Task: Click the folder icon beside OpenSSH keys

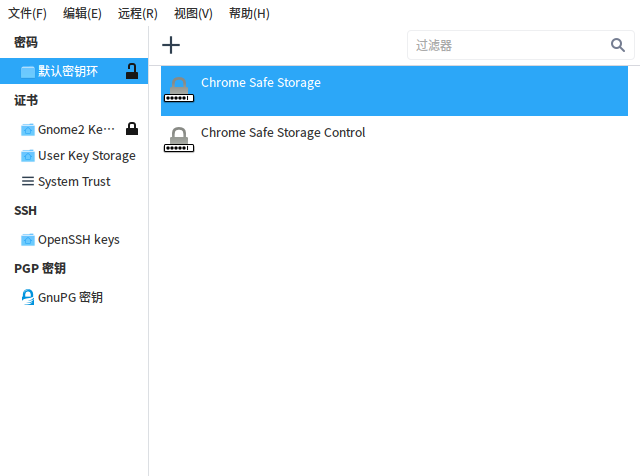Action: click(x=28, y=239)
